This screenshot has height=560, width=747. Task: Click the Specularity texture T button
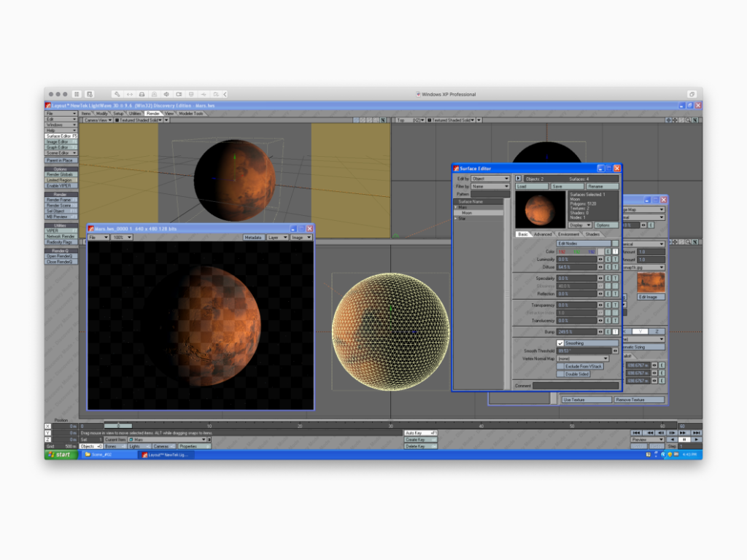615,278
